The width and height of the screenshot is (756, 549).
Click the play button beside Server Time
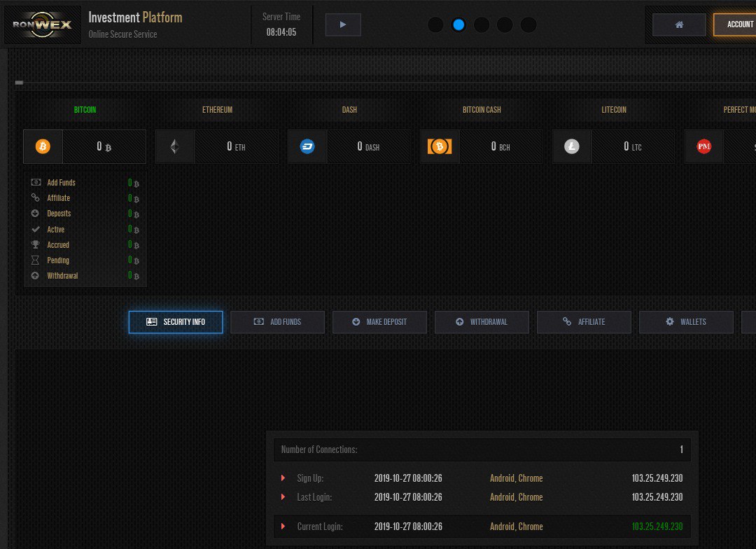[x=343, y=25]
